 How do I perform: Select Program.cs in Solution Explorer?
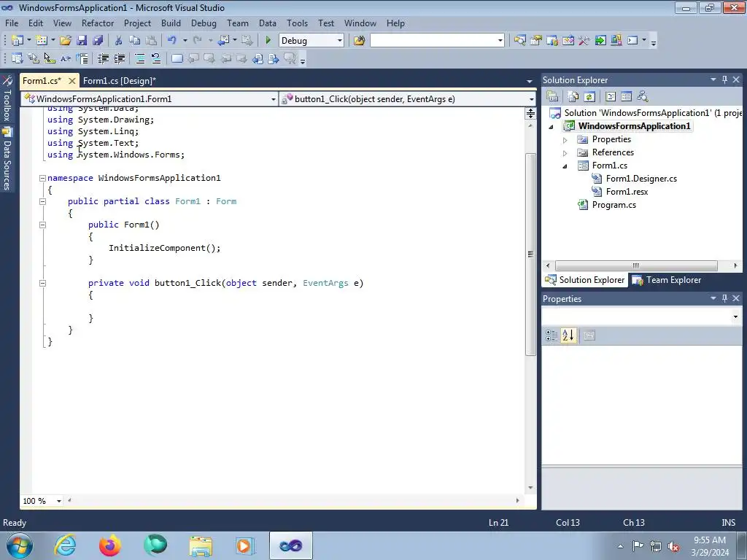[614, 205]
